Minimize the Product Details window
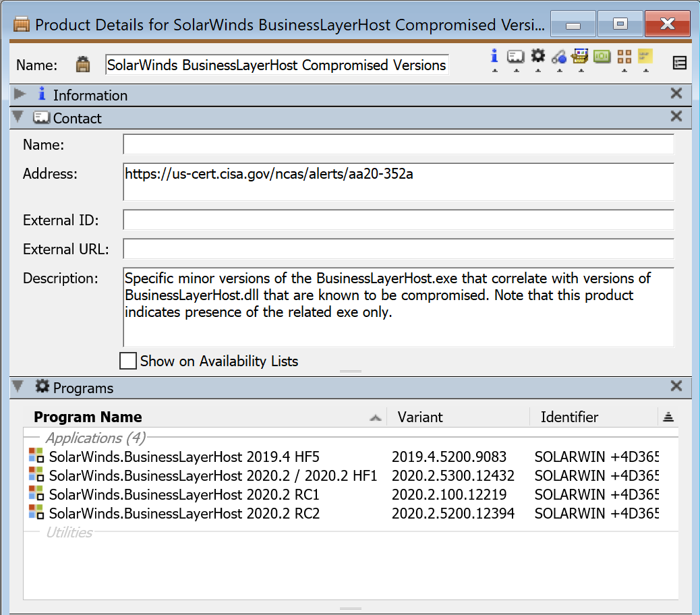The image size is (700, 615). click(573, 24)
